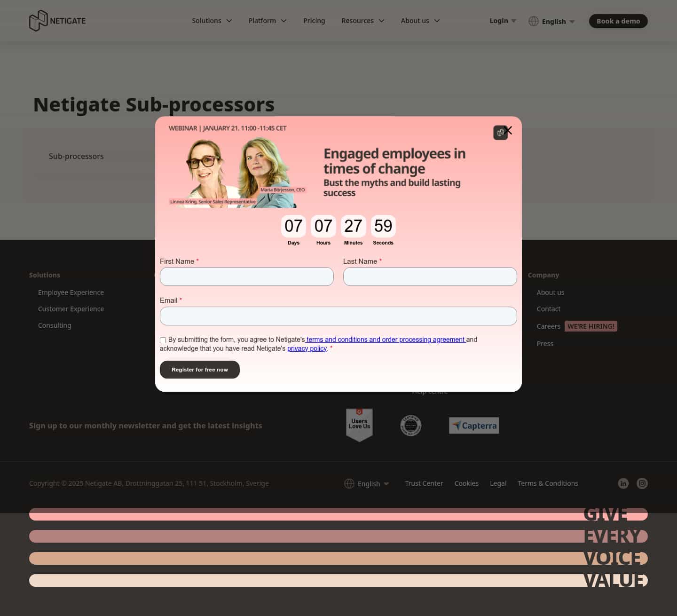Click the Book a demo button

coord(618,21)
